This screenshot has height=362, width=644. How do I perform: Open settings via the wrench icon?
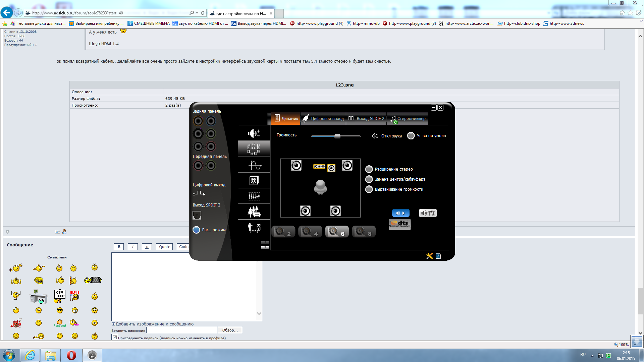429,256
